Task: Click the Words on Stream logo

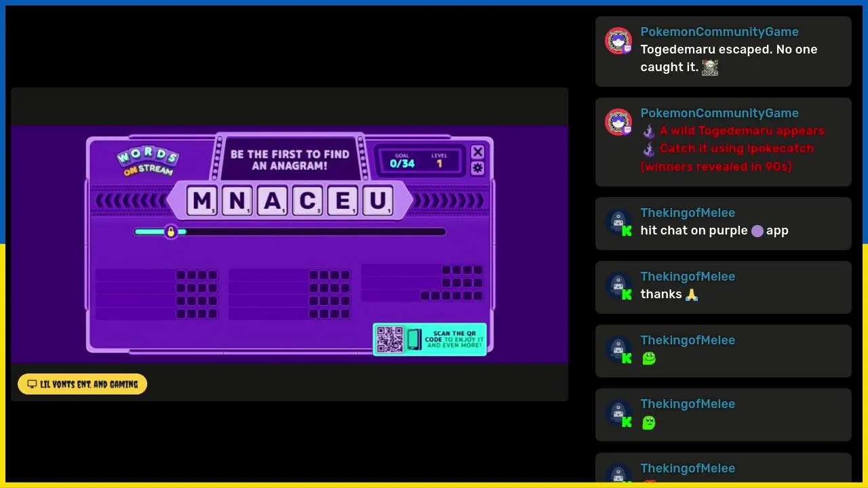Action: (x=148, y=161)
